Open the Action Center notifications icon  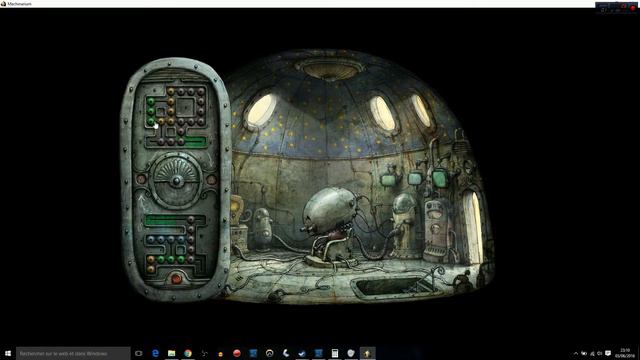[608, 353]
